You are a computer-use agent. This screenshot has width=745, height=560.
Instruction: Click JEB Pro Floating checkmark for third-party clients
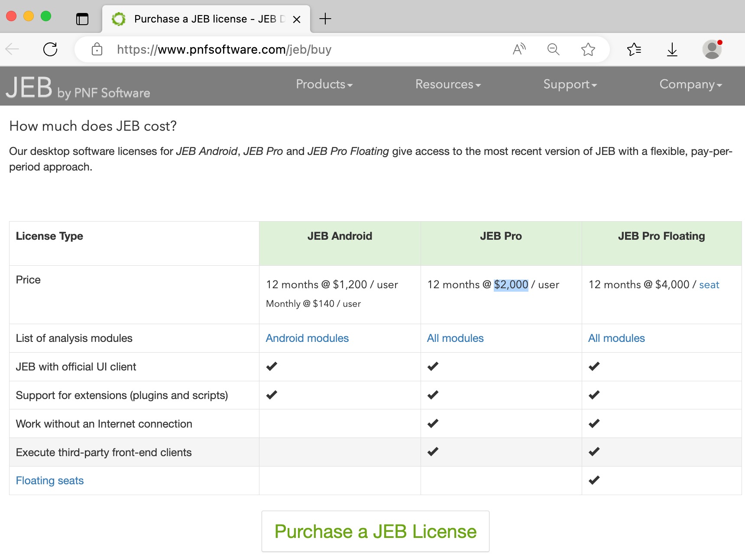pos(594,452)
